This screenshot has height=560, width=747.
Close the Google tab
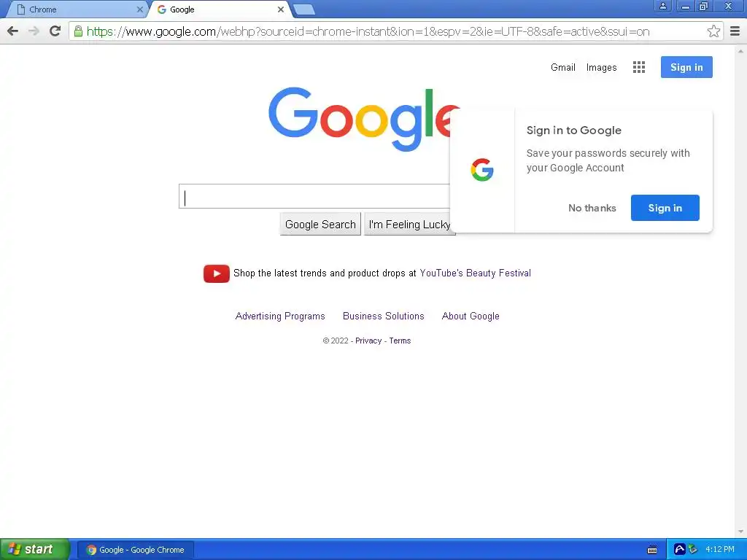point(281,9)
